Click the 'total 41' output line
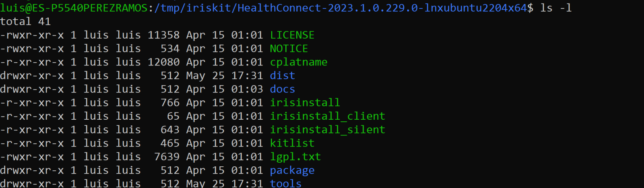This screenshot has width=644, height=188. [x=25, y=22]
